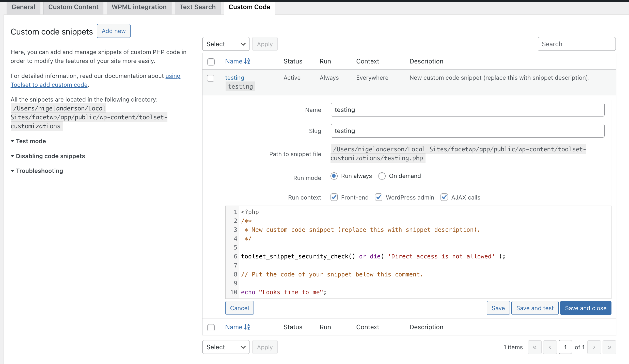Click the current page number field
The image size is (629, 364).
[565, 347]
